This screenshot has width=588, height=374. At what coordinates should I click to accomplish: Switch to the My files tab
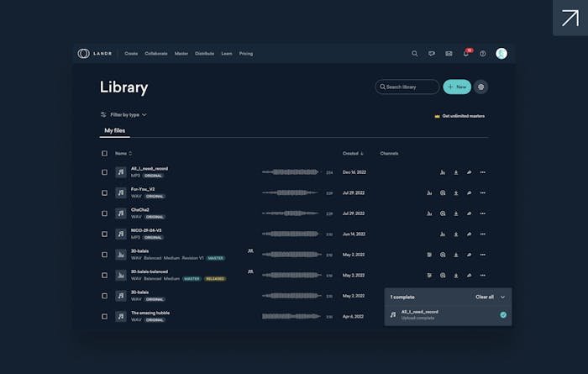pyautogui.click(x=114, y=130)
